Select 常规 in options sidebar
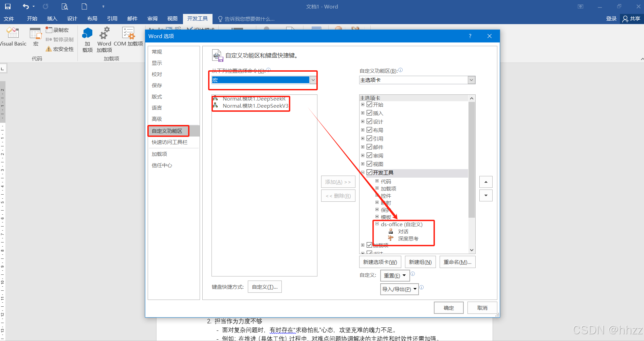Viewport: 644px width, 341px height. (157, 52)
